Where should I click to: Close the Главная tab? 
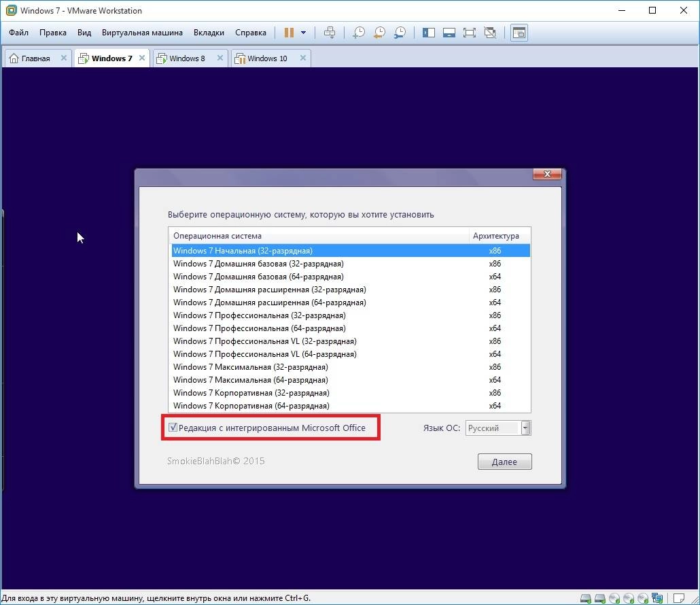coord(63,58)
